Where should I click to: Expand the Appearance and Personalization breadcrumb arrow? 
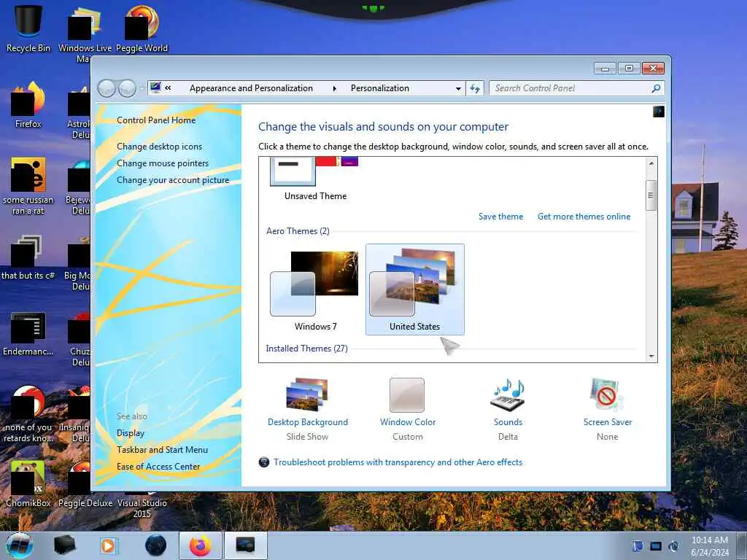click(x=334, y=88)
